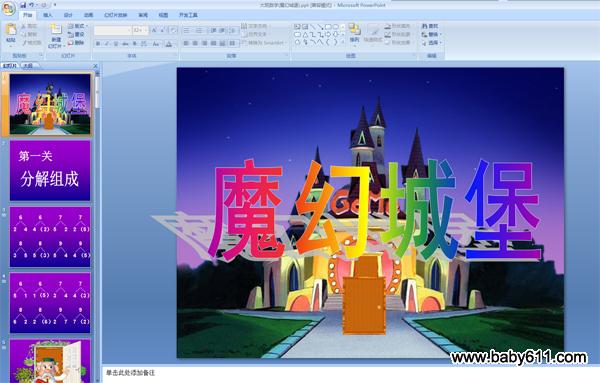Select slide thumbnail showing 第一关 分解组成
600x383 pixels.
(50, 170)
